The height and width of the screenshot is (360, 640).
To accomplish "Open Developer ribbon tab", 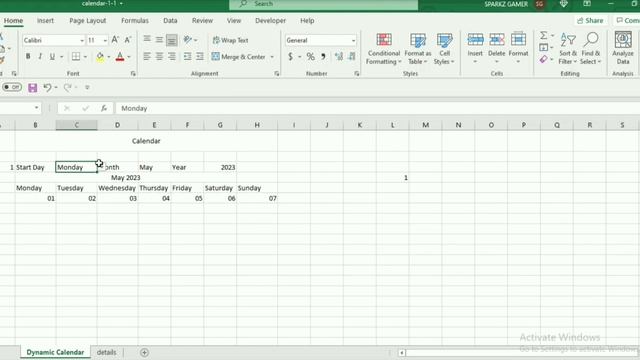I will pos(270,20).
